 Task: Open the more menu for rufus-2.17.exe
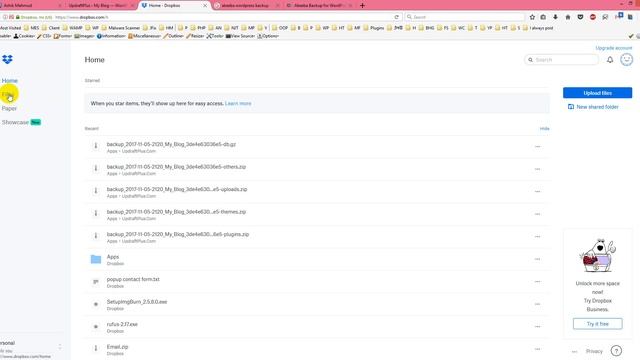[538, 327]
